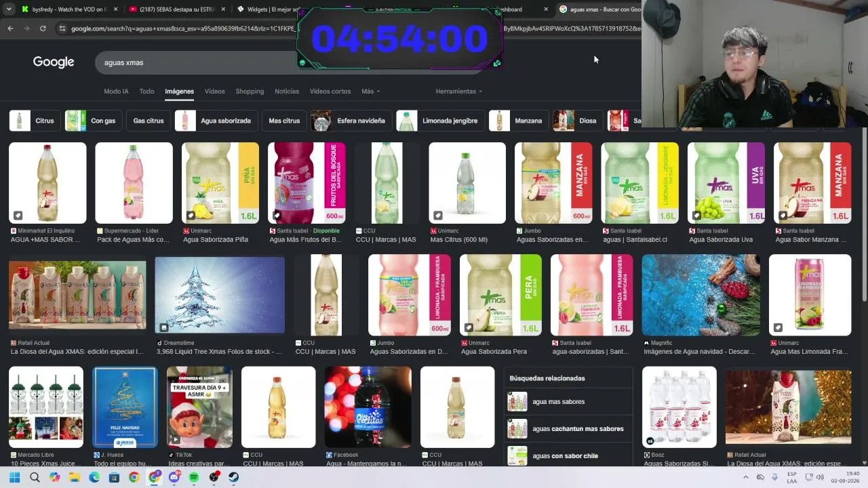Screen dimensions: 868x488
Task: Open Microsoft Edge from the taskbar
Action: [94, 477]
